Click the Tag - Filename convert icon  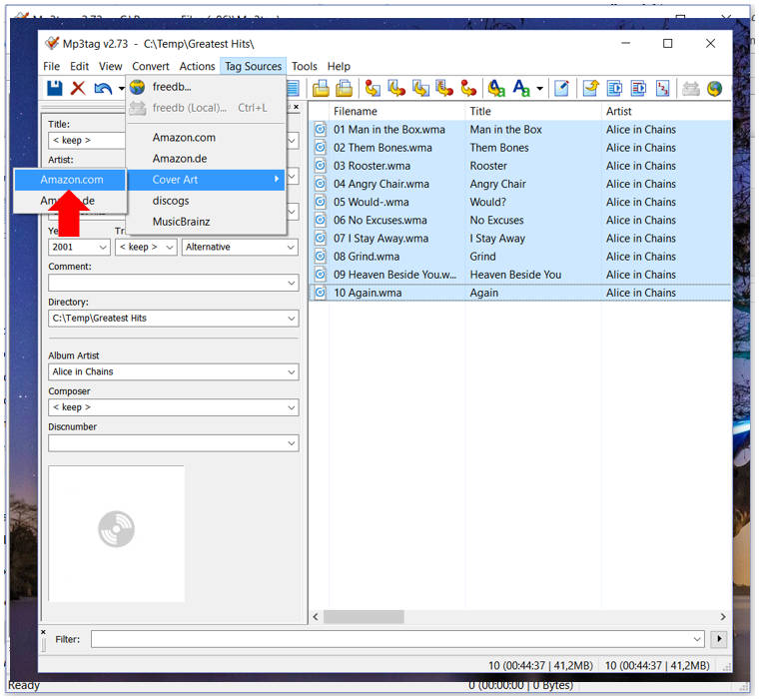click(373, 88)
